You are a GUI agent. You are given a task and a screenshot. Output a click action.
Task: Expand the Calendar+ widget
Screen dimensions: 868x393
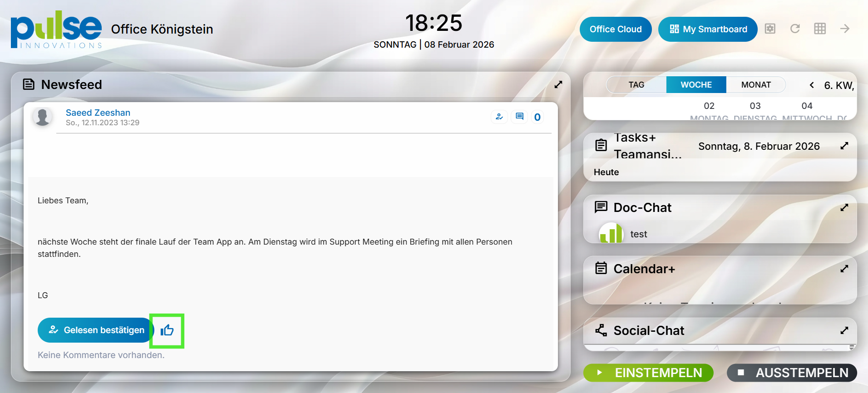point(844,269)
